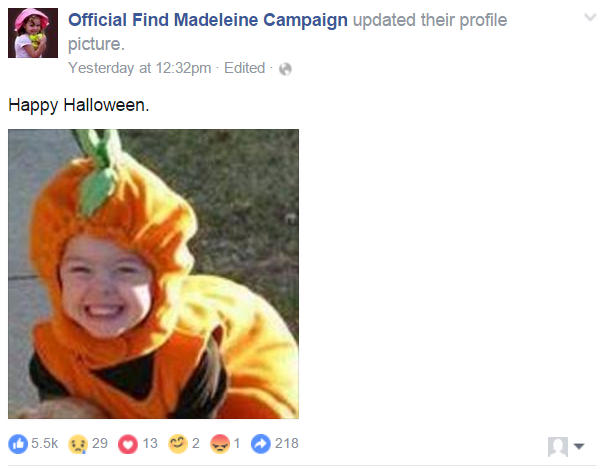
Task: Open Official Find Madeleine Campaign page
Action: coord(207,21)
